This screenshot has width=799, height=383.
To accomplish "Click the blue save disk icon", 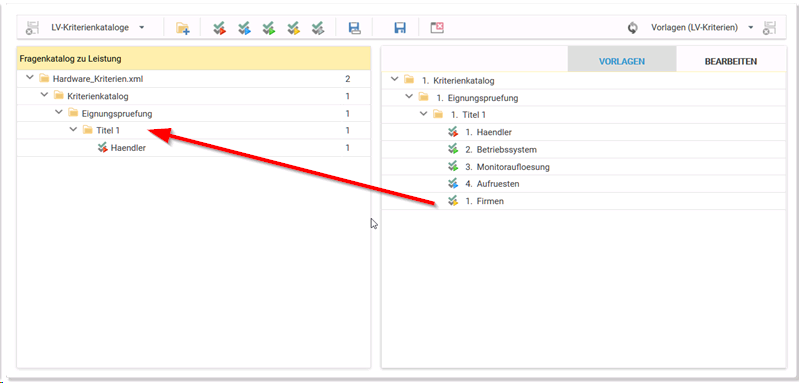I will coord(400,28).
